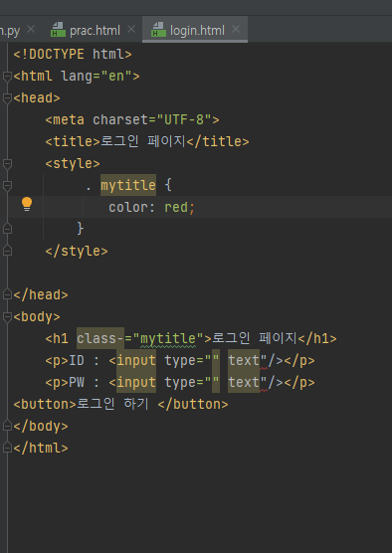Image resolution: width=392 pixels, height=553 pixels.
Task: Click the "class-" attribute in h1
Action: pyautogui.click(x=100, y=338)
